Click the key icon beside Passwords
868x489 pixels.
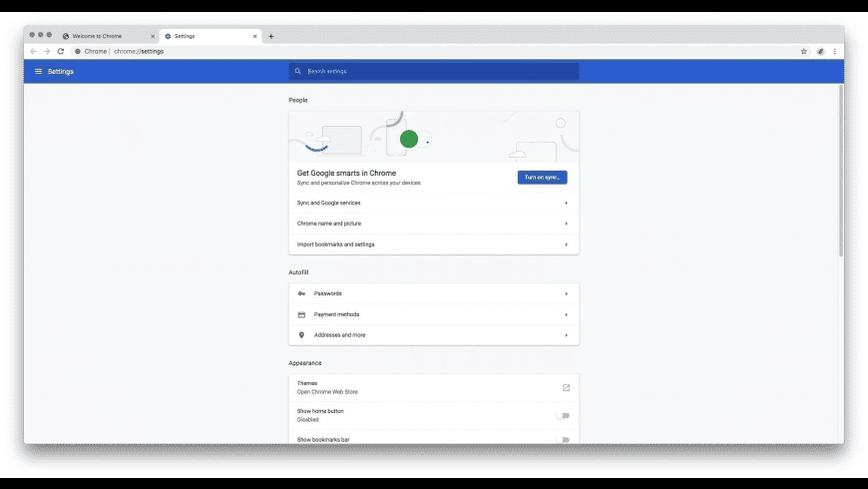[x=301, y=293]
